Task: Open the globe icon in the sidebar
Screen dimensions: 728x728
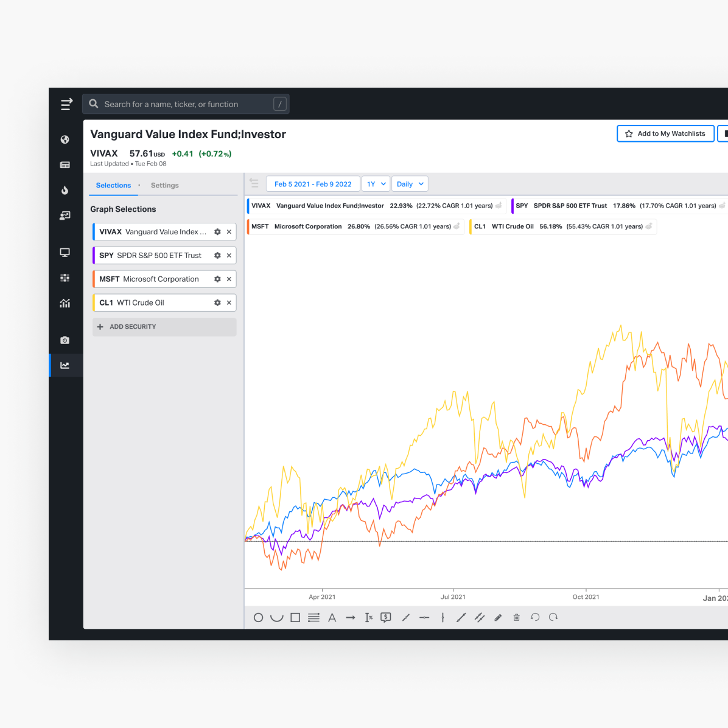Action: pos(65,139)
